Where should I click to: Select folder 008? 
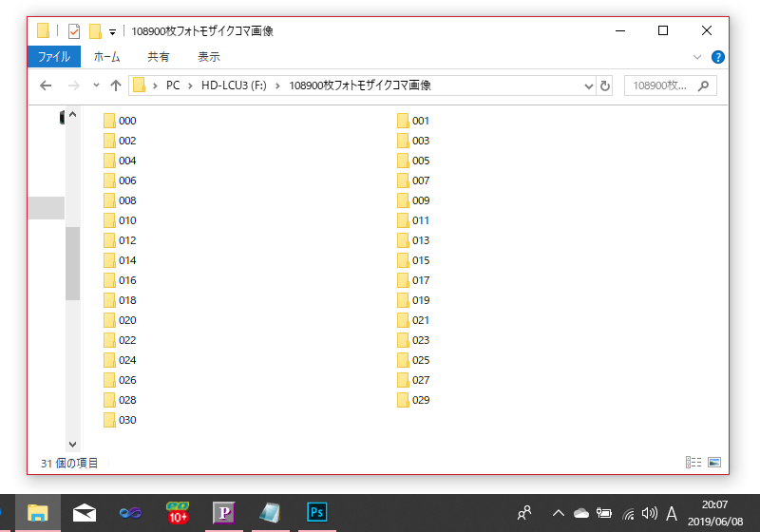click(120, 200)
